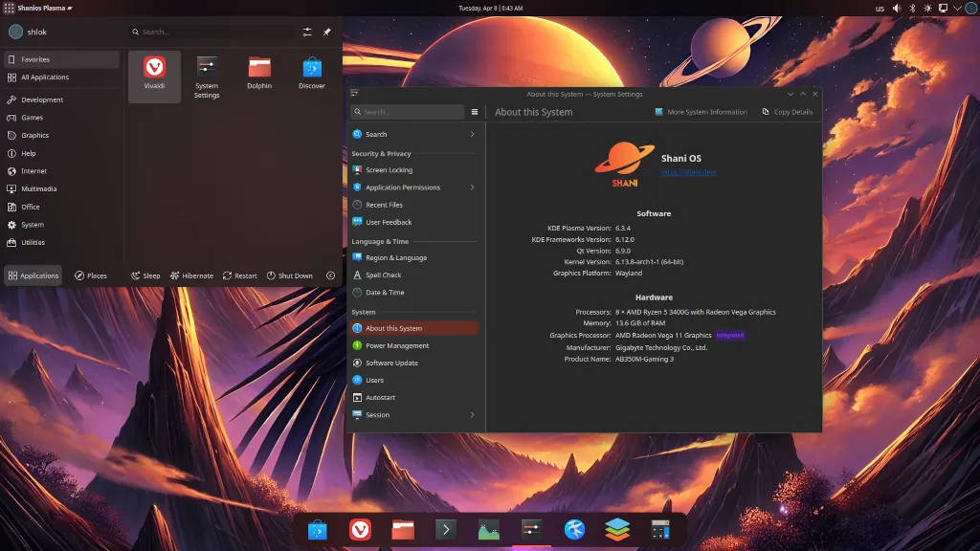Click the volume icon in system tray
This screenshot has width=980, height=551.
coord(897,8)
